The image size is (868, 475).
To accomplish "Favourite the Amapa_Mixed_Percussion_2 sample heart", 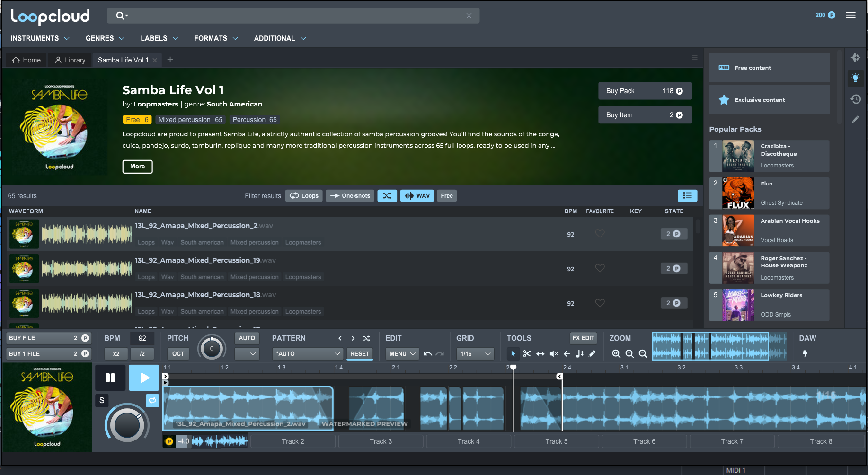I will point(600,234).
